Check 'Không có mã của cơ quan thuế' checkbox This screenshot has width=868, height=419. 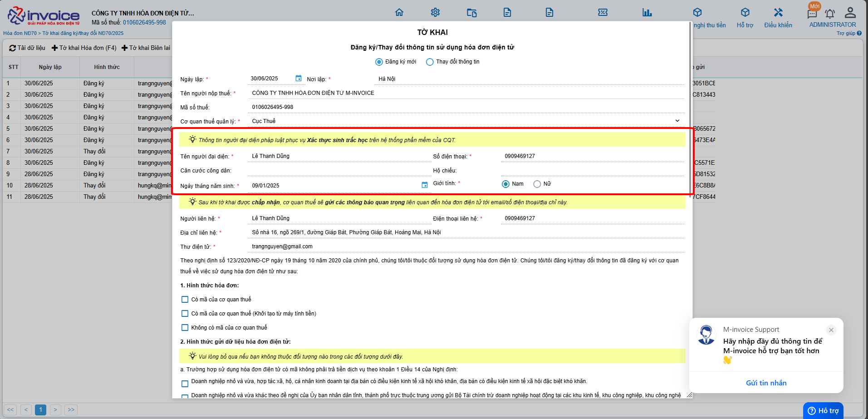pyautogui.click(x=185, y=328)
